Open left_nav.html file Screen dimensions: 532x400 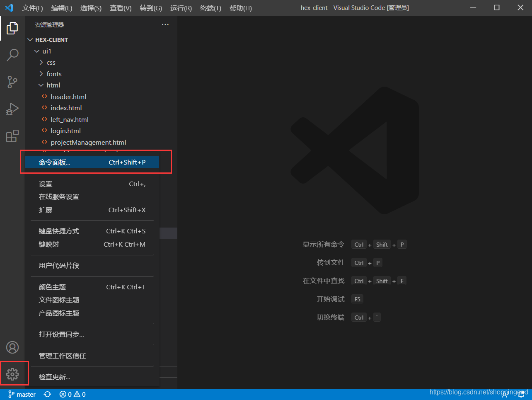[102, 119]
